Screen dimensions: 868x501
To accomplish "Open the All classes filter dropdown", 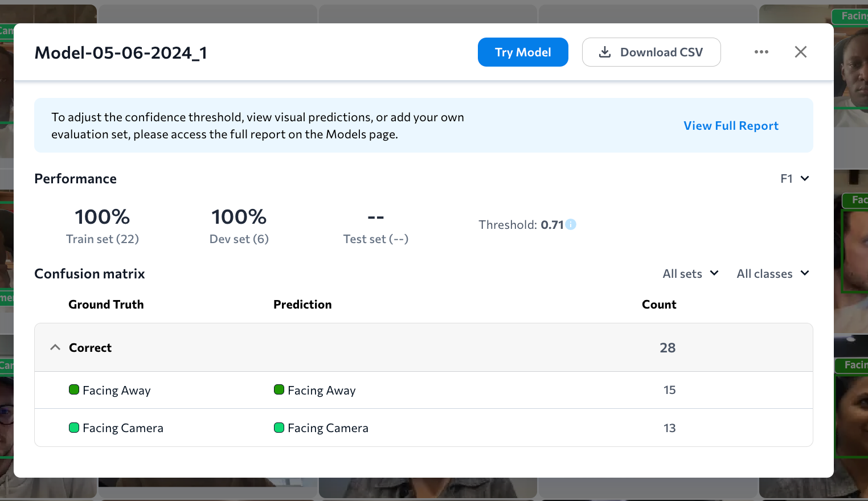I will pos(772,274).
